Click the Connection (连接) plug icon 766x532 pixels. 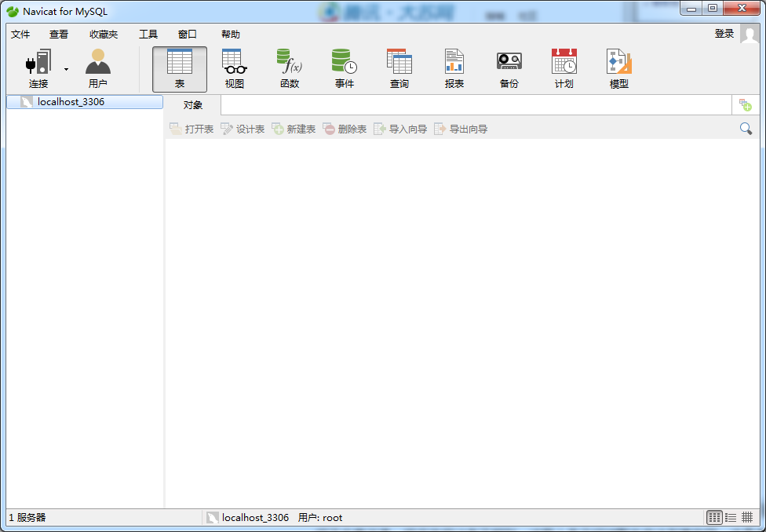[38, 63]
